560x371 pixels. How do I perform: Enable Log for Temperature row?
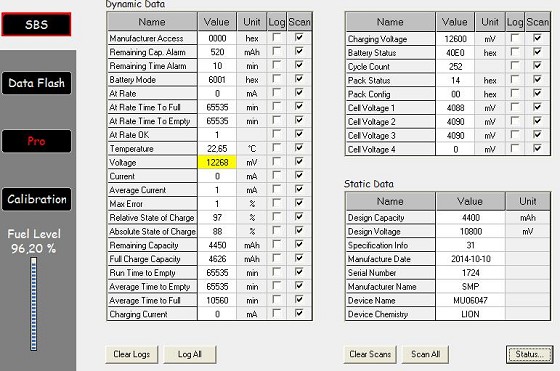click(x=276, y=147)
